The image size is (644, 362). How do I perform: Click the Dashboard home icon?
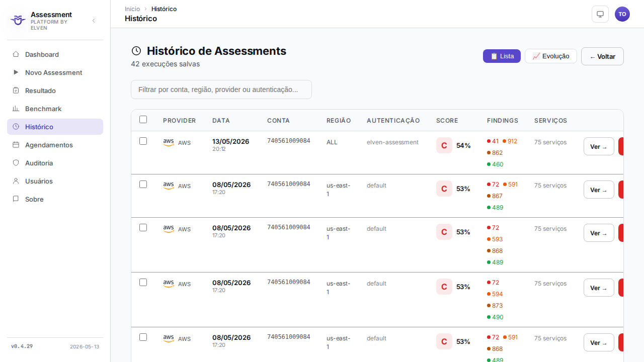click(16, 54)
